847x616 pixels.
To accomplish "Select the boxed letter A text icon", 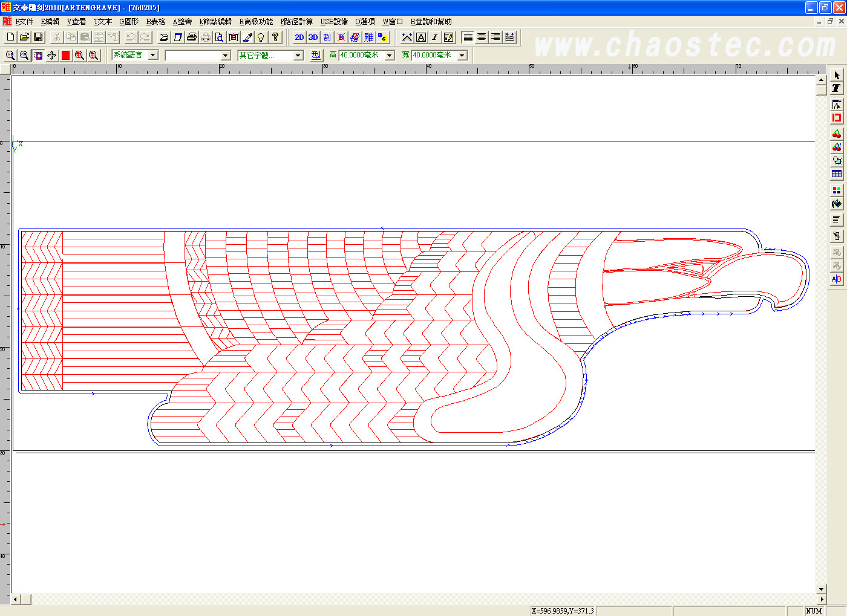I will coord(421,37).
